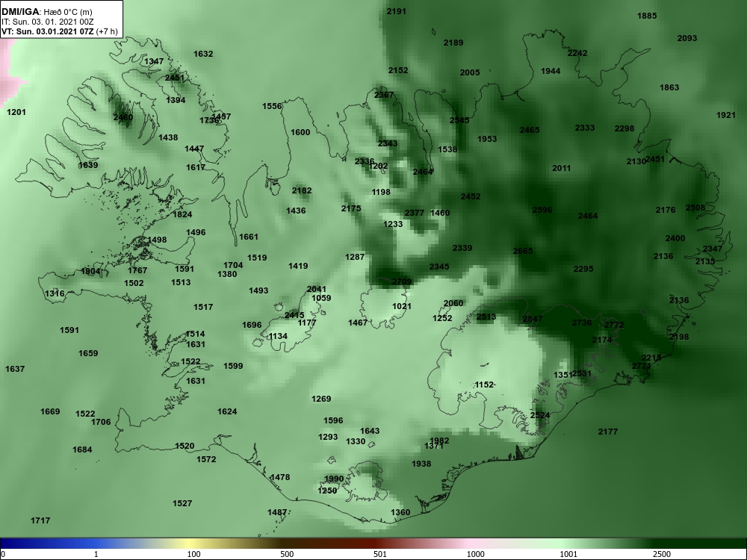Click the yellow section of the color scale
This screenshot has height=560, width=747.
point(190,544)
